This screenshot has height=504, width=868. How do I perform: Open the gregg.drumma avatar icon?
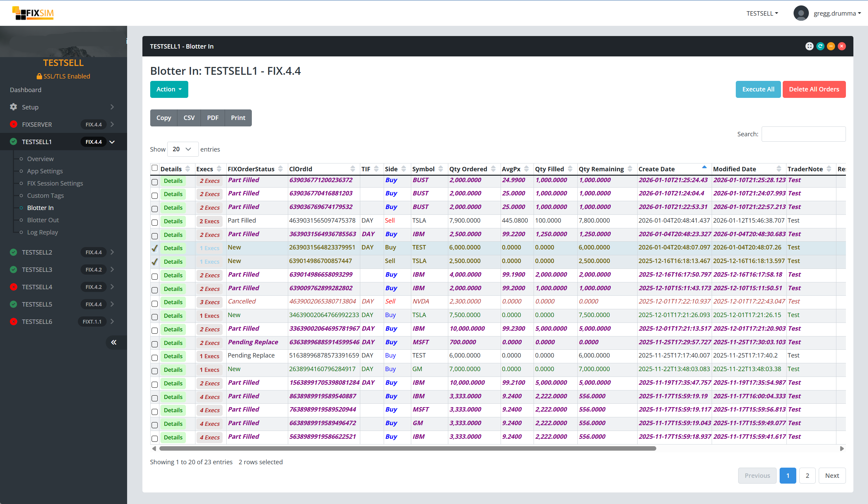(801, 13)
